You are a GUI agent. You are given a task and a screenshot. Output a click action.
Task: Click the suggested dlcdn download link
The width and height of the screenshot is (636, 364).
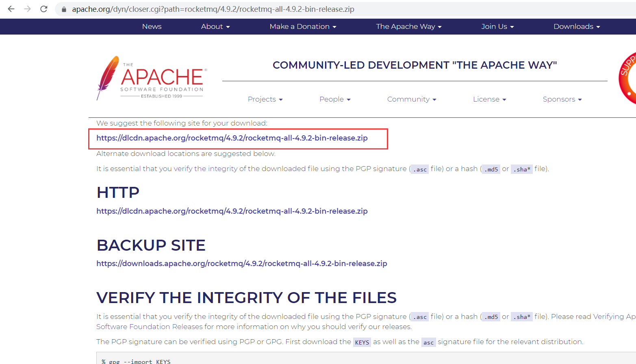[232, 138]
